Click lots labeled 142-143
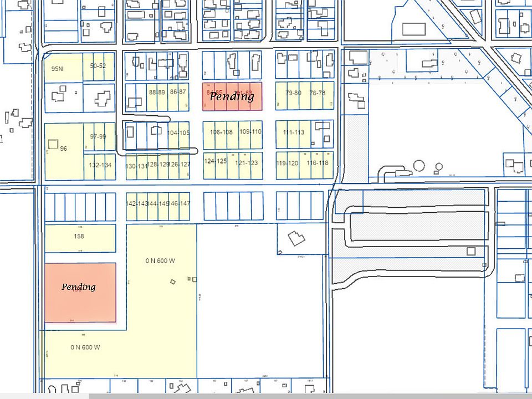Screen dimensions: 532x399 click(x=137, y=203)
